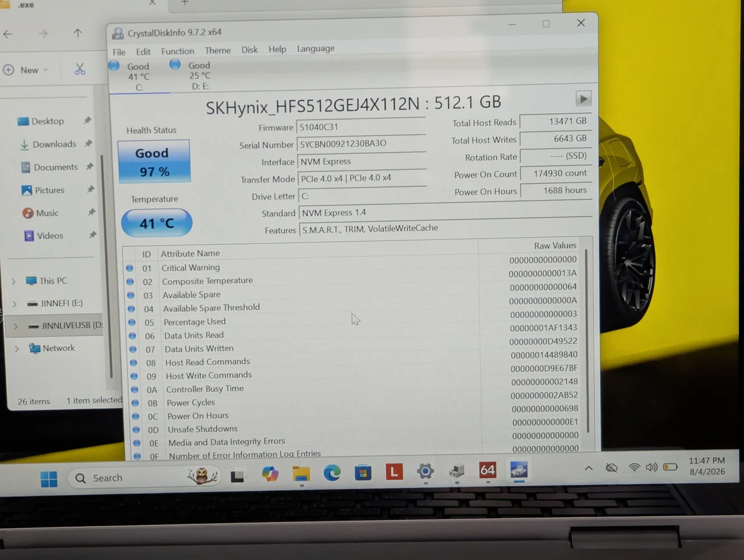This screenshot has height=560, width=744.
Task: Click the CrystalDiskInfo taskbar icon
Action: 519,469
